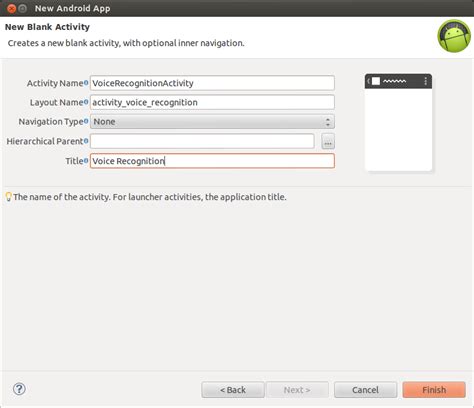The image size is (474, 408).
Task: Close the New Android App window
Action: pos(12,8)
